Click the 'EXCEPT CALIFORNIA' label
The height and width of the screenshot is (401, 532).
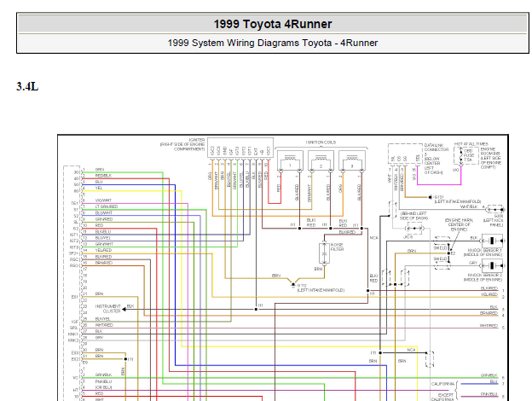tap(442, 398)
